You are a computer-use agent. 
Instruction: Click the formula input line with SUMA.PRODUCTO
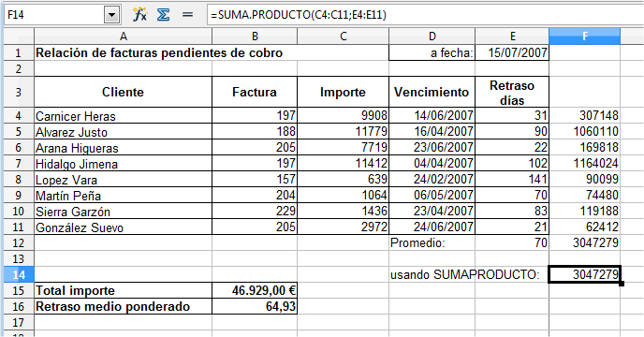tap(425, 15)
